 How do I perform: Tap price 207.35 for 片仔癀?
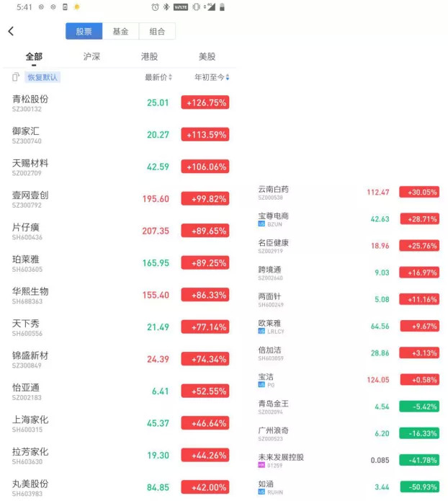[x=156, y=231]
